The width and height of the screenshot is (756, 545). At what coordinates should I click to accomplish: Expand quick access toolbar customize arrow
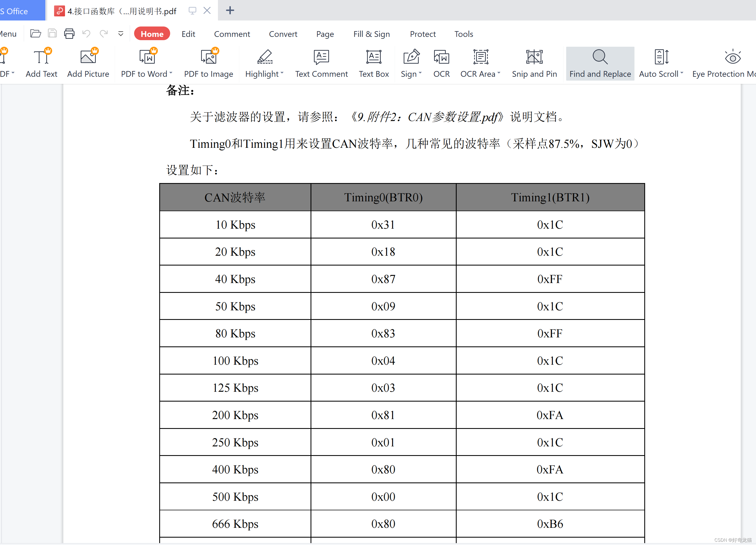(121, 34)
